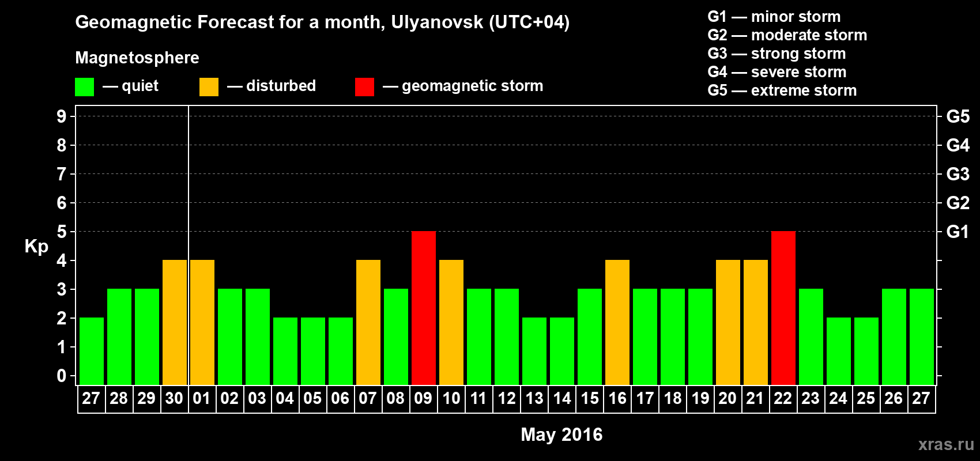Click the 'G5 — extreme storm' legend text
Screen dimensions: 980x461
[782, 90]
